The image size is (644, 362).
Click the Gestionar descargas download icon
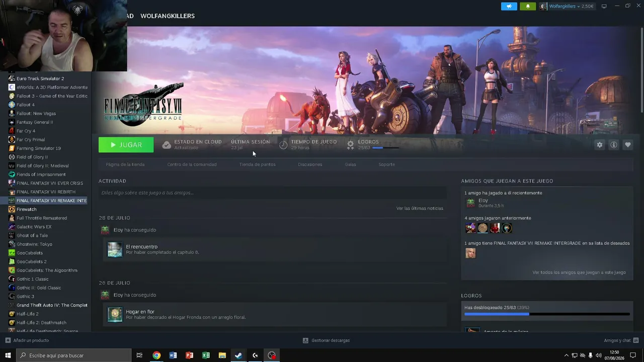click(x=305, y=340)
